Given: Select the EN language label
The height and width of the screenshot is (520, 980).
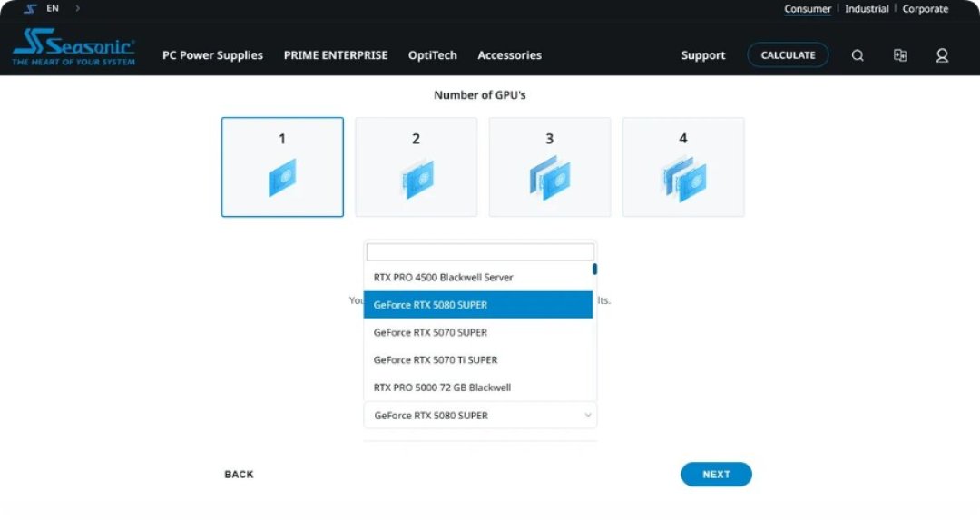Looking at the screenshot, I should pos(53,9).
